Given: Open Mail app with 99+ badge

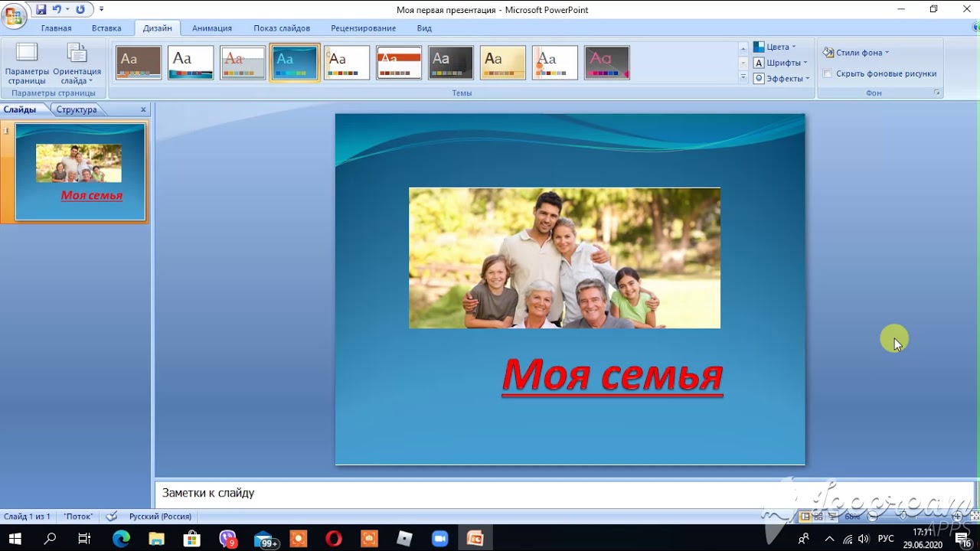Looking at the screenshot, I should (265, 539).
